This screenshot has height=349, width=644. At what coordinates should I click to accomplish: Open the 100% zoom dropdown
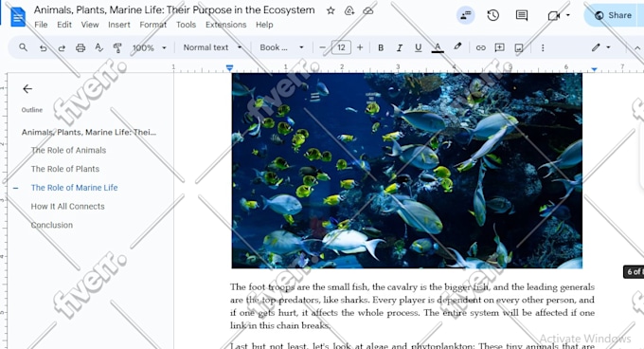(x=149, y=48)
